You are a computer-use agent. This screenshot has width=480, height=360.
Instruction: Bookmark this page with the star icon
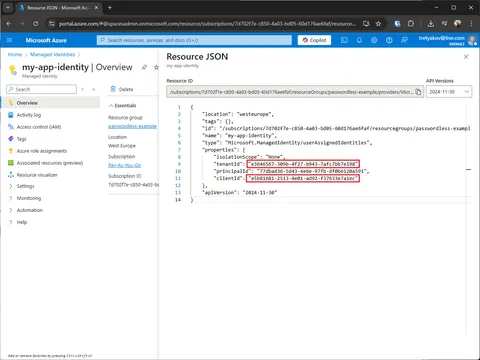point(378,24)
